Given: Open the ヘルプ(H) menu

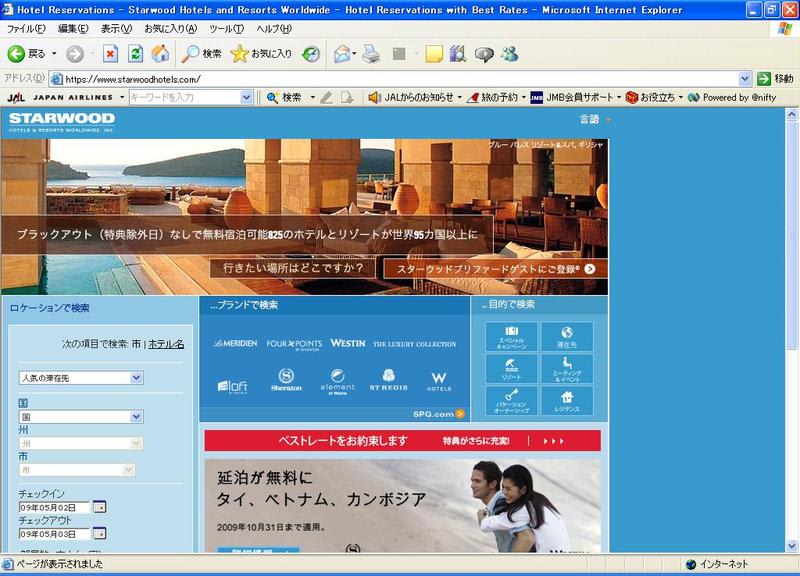Looking at the screenshot, I should (274, 29).
